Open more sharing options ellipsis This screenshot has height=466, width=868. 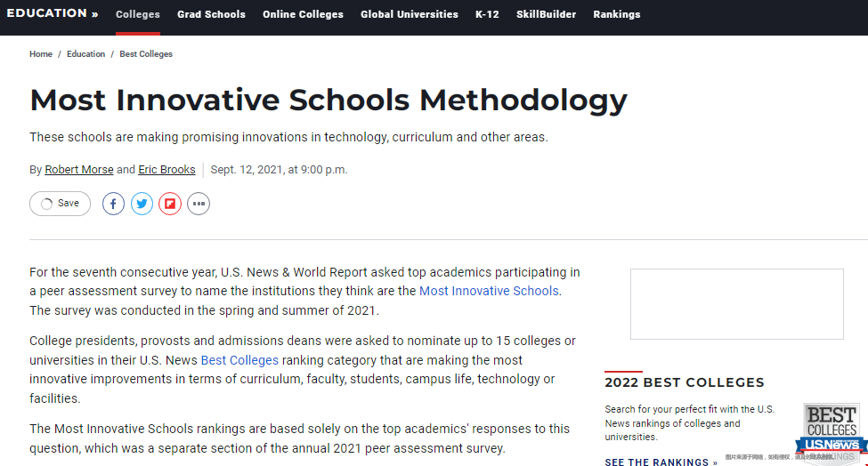pyautogui.click(x=199, y=204)
